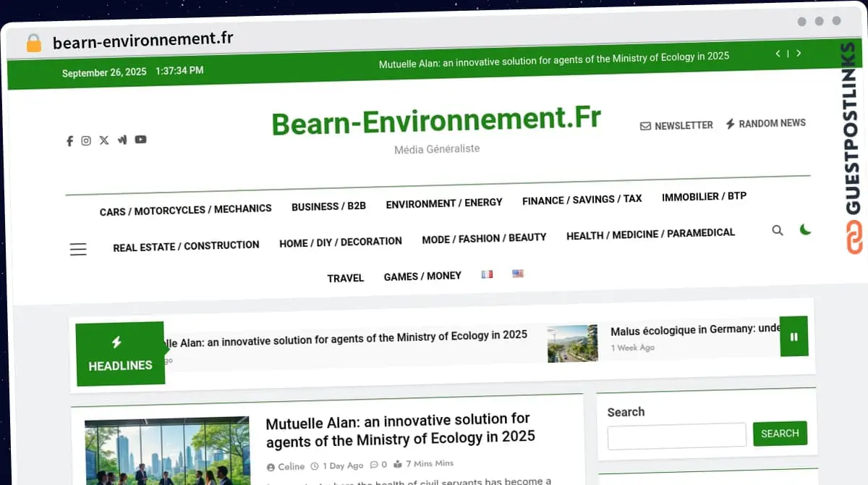The image size is (868, 485).
Task: Show next top bar news item
Action: pyautogui.click(x=799, y=53)
